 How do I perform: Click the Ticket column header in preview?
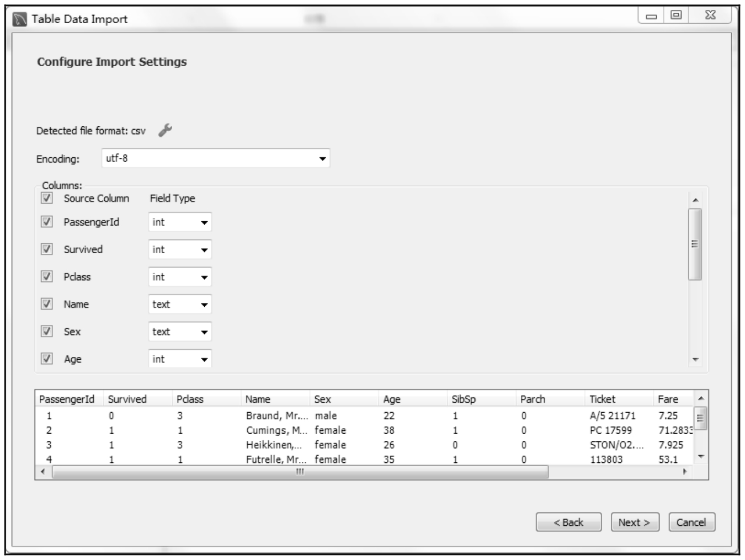(x=602, y=399)
